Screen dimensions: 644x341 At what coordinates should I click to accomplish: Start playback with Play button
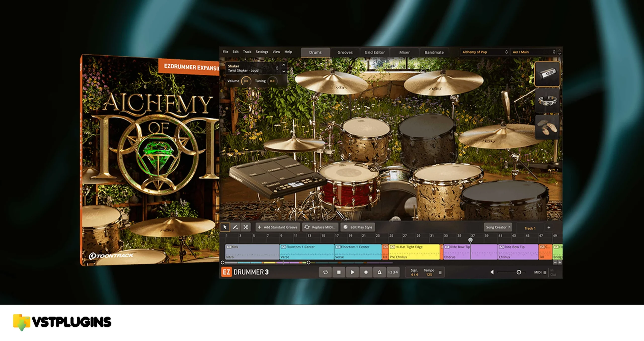click(352, 272)
